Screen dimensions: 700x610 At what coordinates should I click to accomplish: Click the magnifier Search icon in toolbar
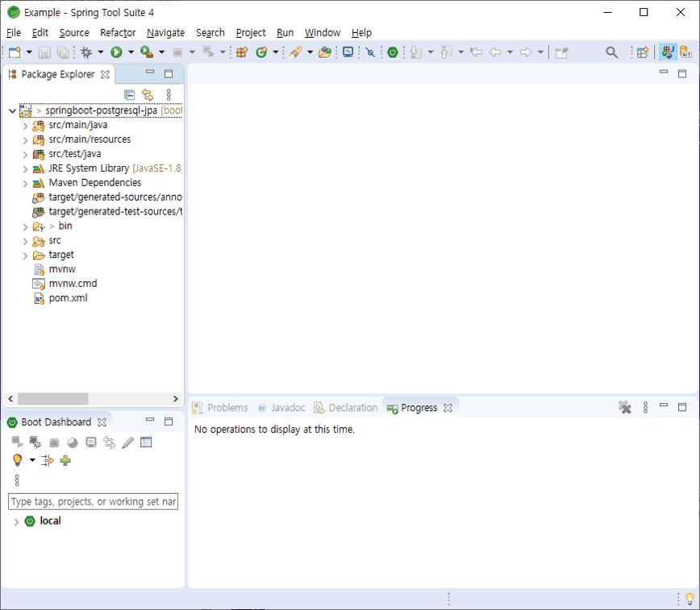coord(611,52)
